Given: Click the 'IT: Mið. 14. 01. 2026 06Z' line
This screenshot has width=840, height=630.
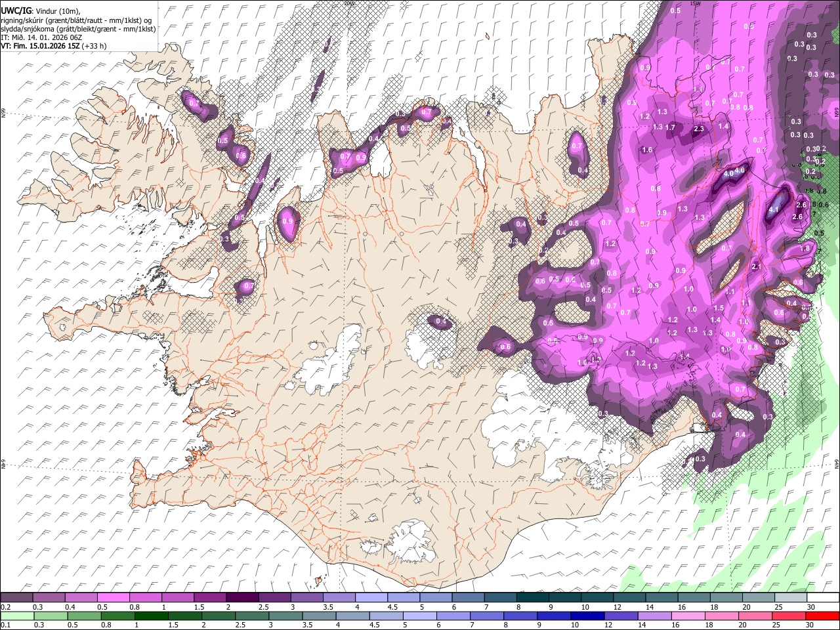Looking at the screenshot, I should tap(45, 37).
